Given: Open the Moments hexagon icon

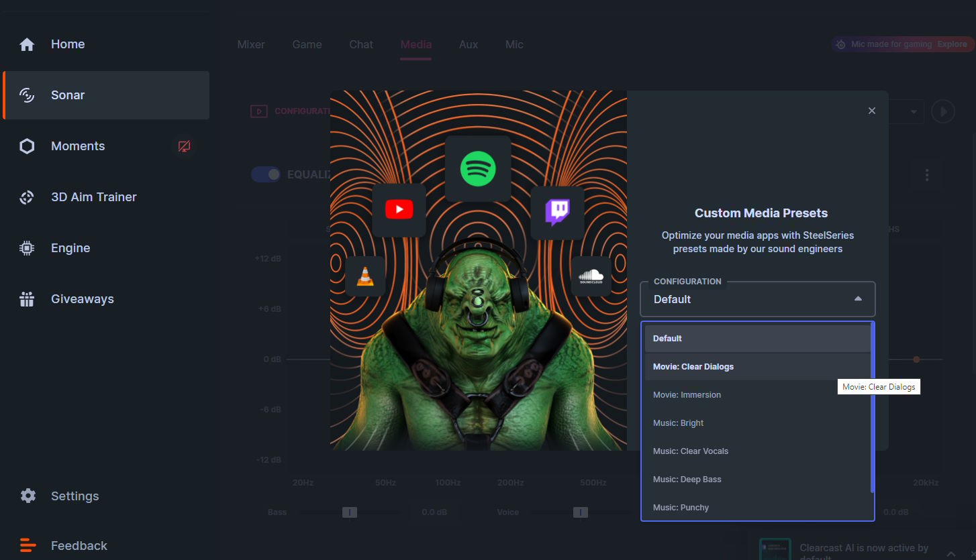Looking at the screenshot, I should (x=27, y=146).
